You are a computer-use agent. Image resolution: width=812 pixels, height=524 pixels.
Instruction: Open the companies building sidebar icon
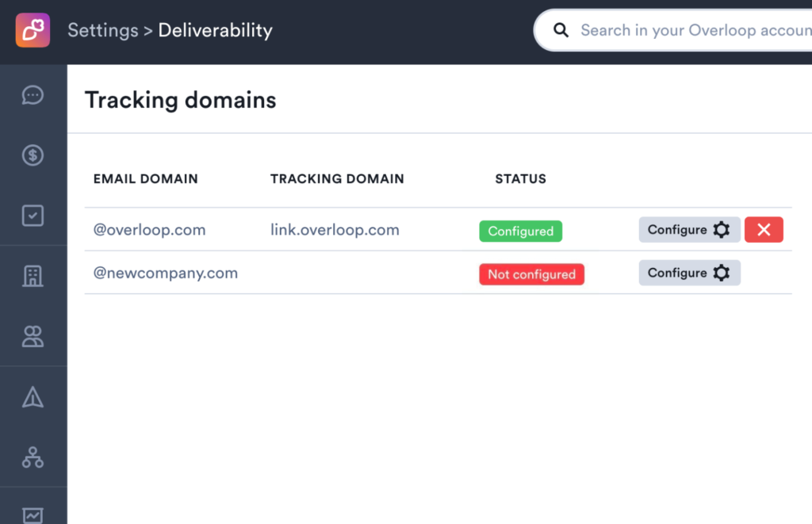pos(33,276)
